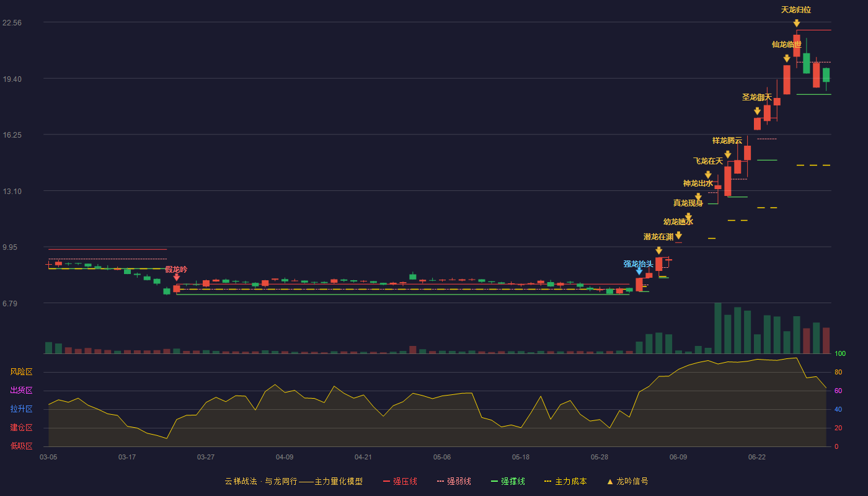This screenshot has width=868, height=496.
Task: Click the 9.95 price axis label
Action: (x=12, y=247)
